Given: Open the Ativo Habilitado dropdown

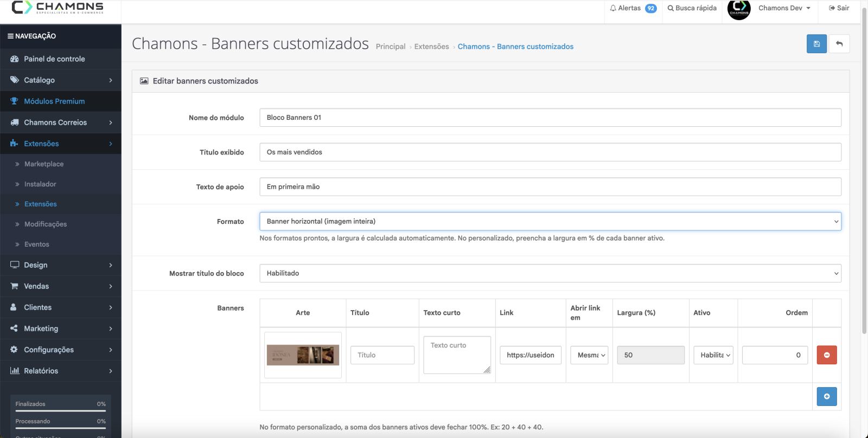Looking at the screenshot, I should point(713,355).
